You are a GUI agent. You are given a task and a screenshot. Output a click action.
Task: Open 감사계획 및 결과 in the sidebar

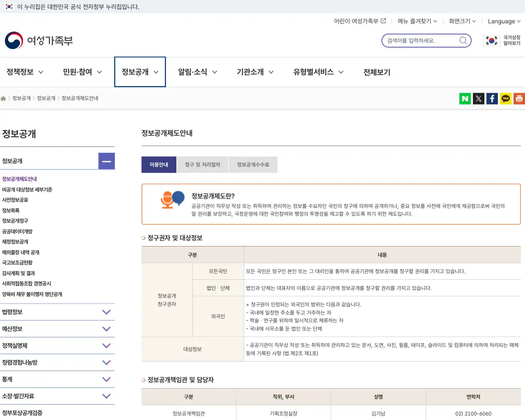click(x=18, y=274)
